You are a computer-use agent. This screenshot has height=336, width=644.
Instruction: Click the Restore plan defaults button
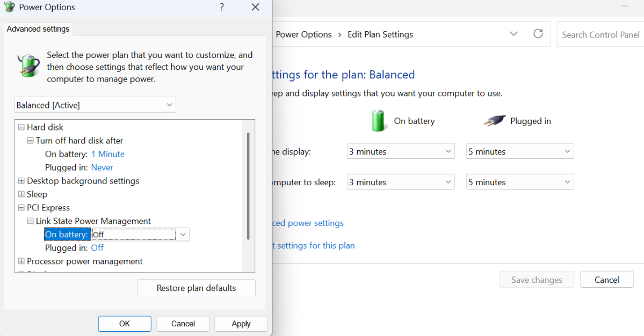pos(196,288)
